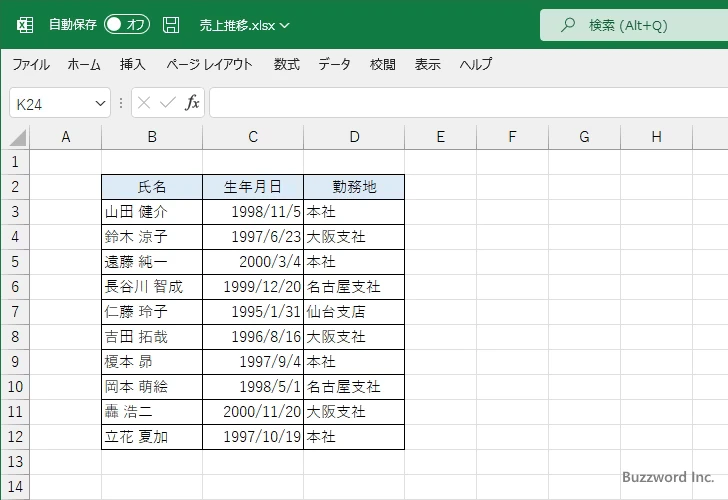Select row 13 header
The width and height of the screenshot is (728, 500).
click(15, 462)
